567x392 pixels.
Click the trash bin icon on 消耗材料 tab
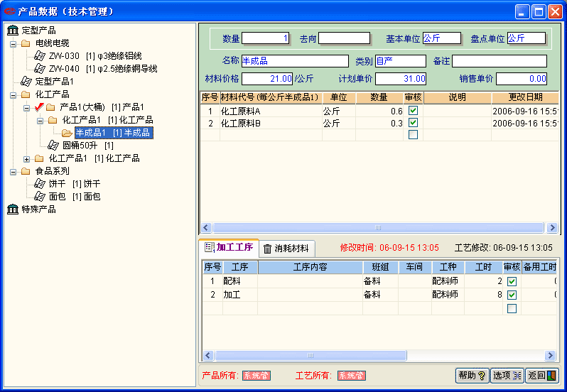point(267,249)
